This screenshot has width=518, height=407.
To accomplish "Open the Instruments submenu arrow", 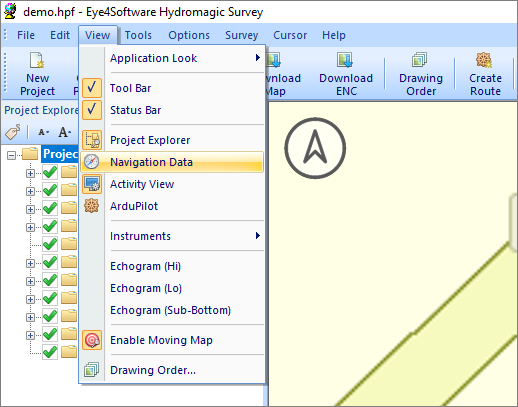I will click(x=258, y=236).
